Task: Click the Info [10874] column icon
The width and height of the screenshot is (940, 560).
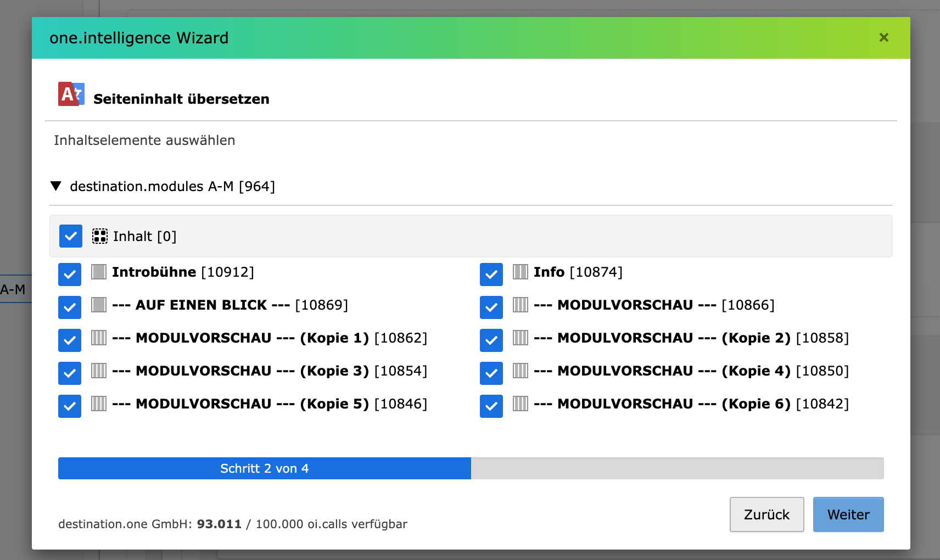Action: point(520,272)
